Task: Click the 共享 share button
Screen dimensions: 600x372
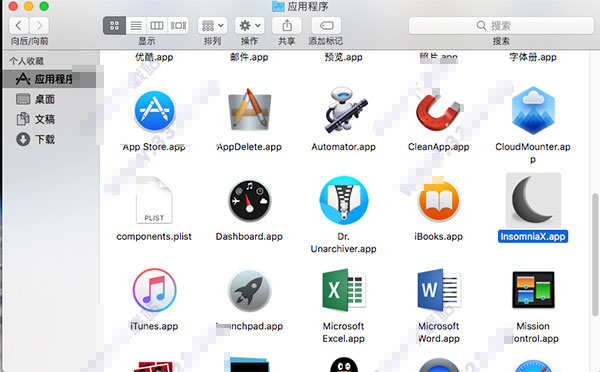Action: 287,26
